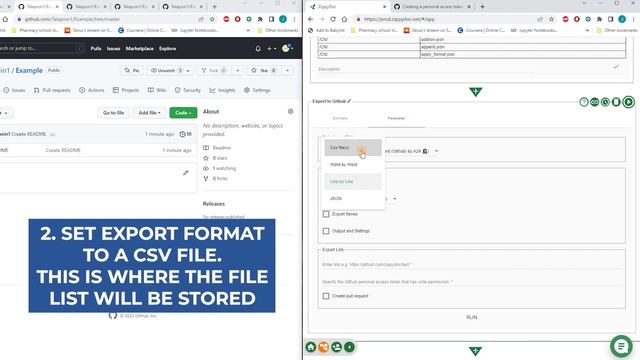The image size is (640, 360).
Task: Switch to the Parameter tab
Action: point(396,118)
